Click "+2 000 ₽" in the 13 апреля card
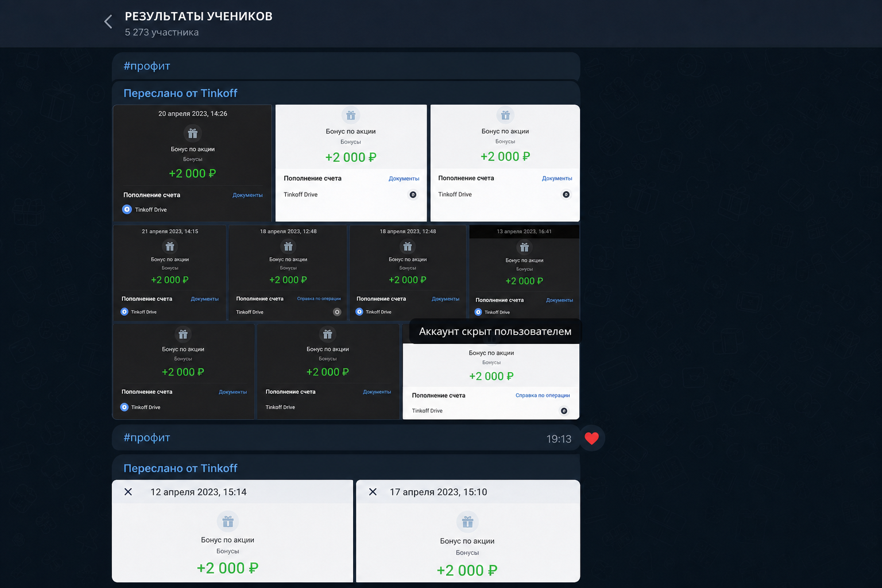Screen dimensions: 882x588 coord(524,281)
